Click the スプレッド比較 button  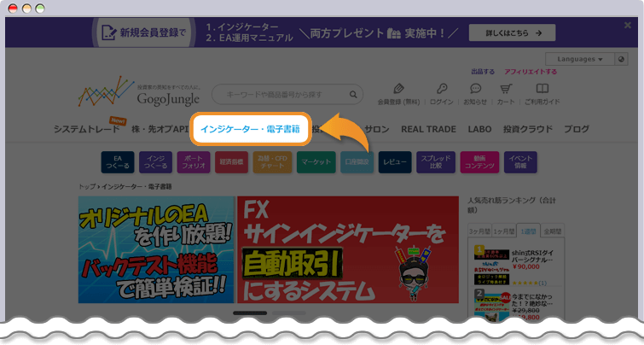coord(436,162)
